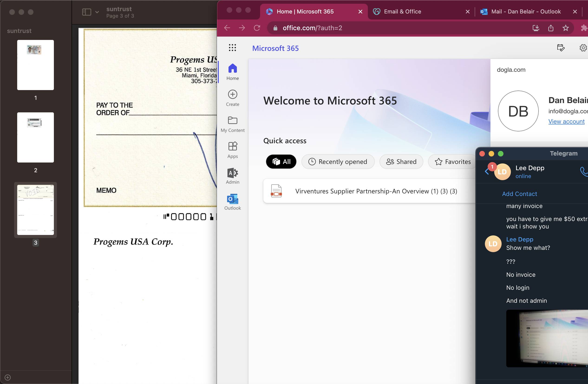This screenshot has width=588, height=384.
Task: Open the Virventures Supplier Partnership file
Action: [376, 191]
